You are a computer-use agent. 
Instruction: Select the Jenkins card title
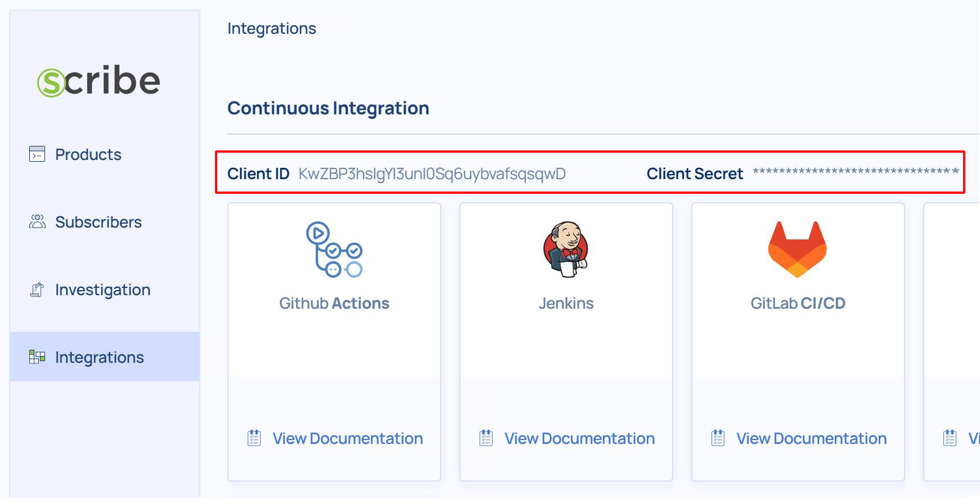pos(566,303)
